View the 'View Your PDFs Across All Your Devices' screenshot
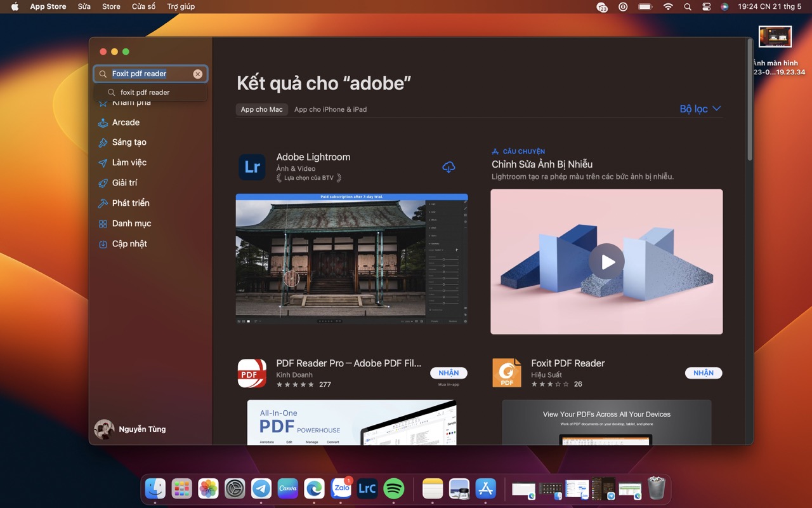 click(x=606, y=422)
